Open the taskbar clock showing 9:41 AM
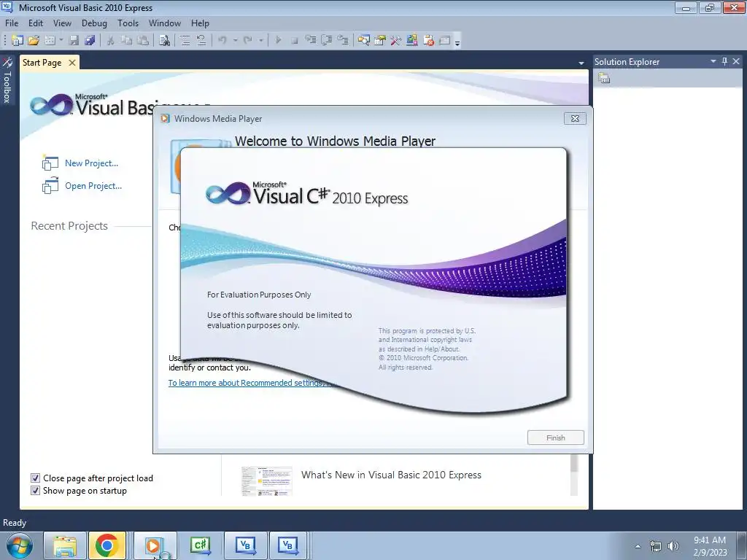 point(710,546)
